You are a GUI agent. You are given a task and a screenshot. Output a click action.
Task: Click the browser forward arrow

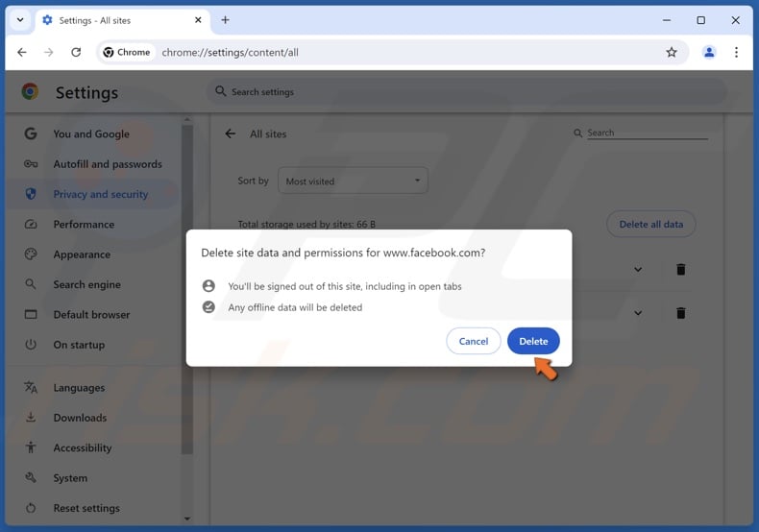[x=48, y=52]
